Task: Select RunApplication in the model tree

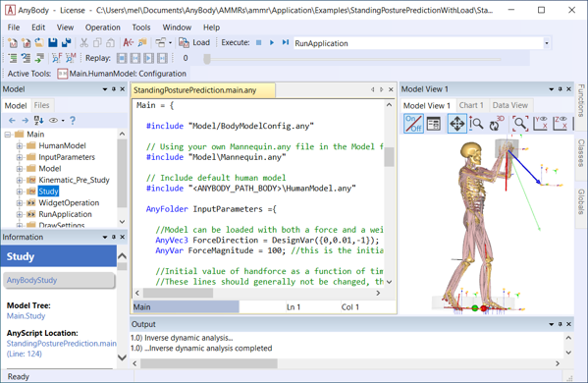Action: (65, 214)
